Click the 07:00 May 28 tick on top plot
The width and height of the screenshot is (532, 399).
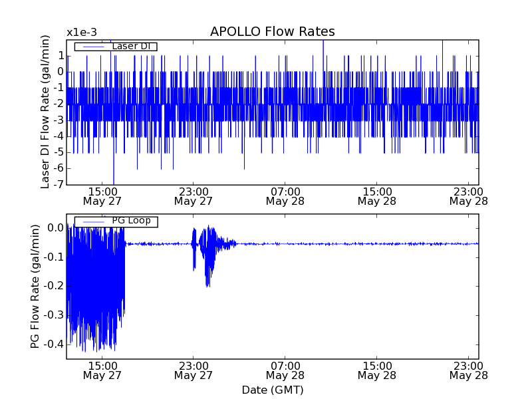point(285,196)
